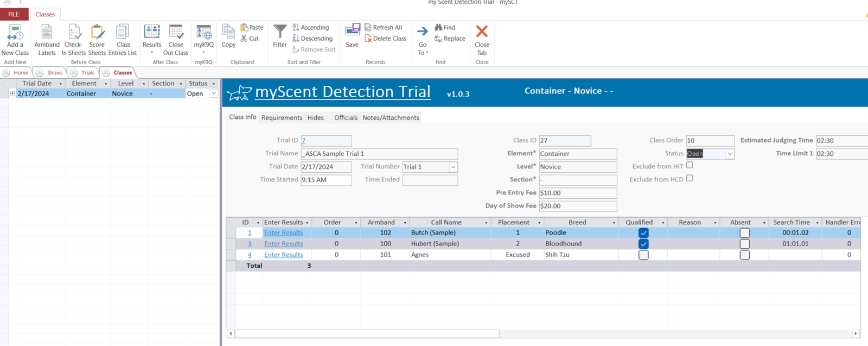Viewport: 868px width, 346px height.
Task: Open the Go To menu
Action: (423, 40)
